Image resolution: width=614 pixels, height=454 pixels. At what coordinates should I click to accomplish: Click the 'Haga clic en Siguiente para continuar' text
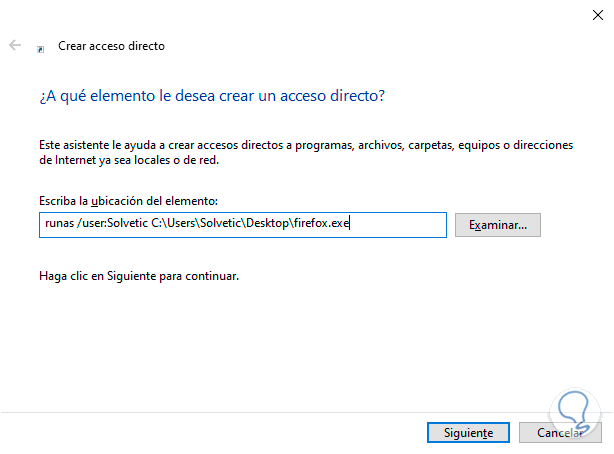click(x=139, y=274)
